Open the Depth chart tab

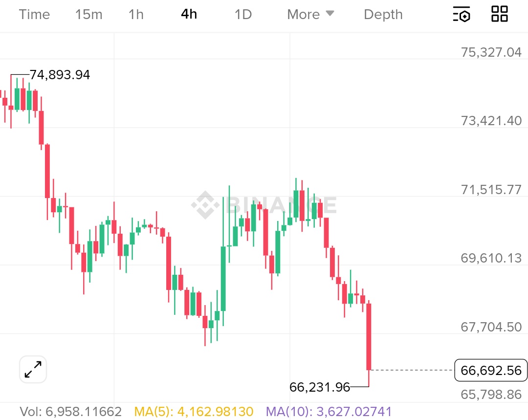pyautogui.click(x=383, y=14)
